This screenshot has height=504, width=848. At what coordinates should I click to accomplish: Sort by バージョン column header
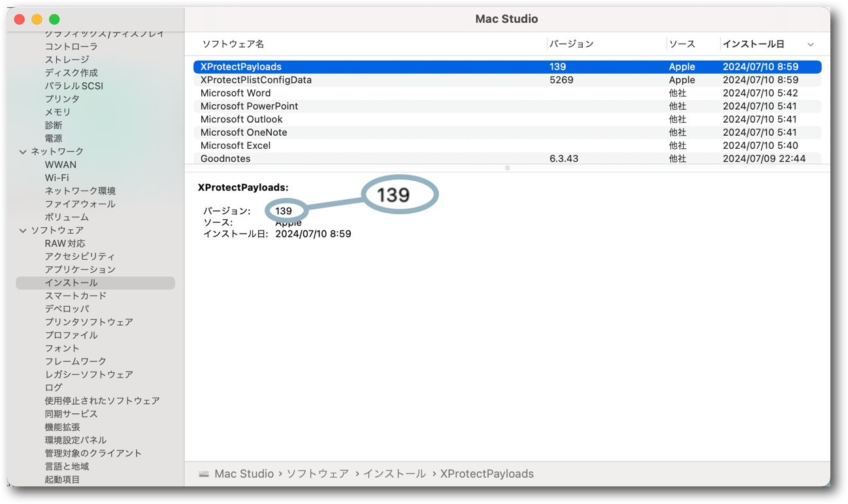(571, 44)
